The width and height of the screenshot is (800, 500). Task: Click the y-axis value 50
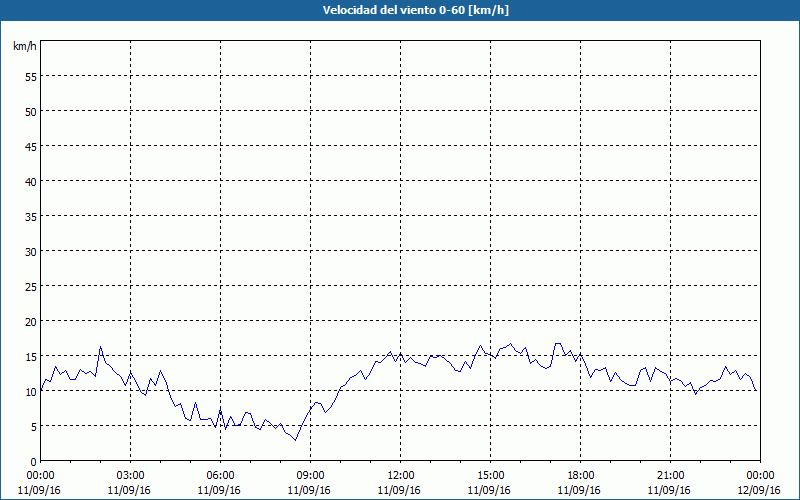[31, 111]
